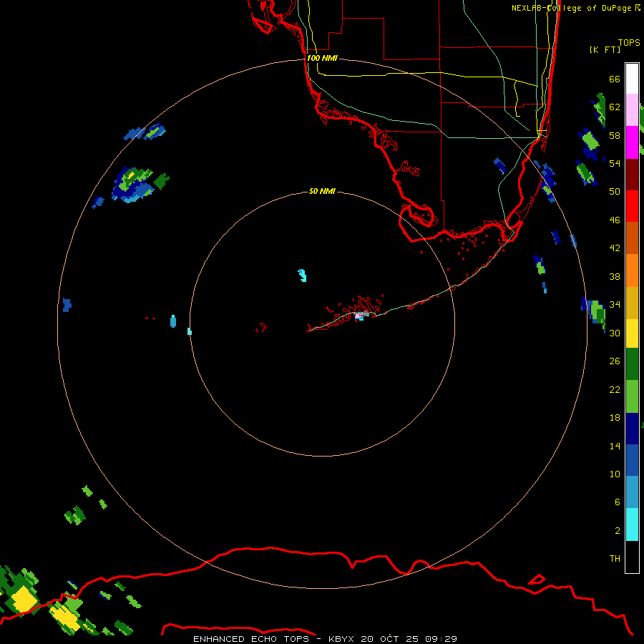Choose the light green legend band

tap(632, 396)
